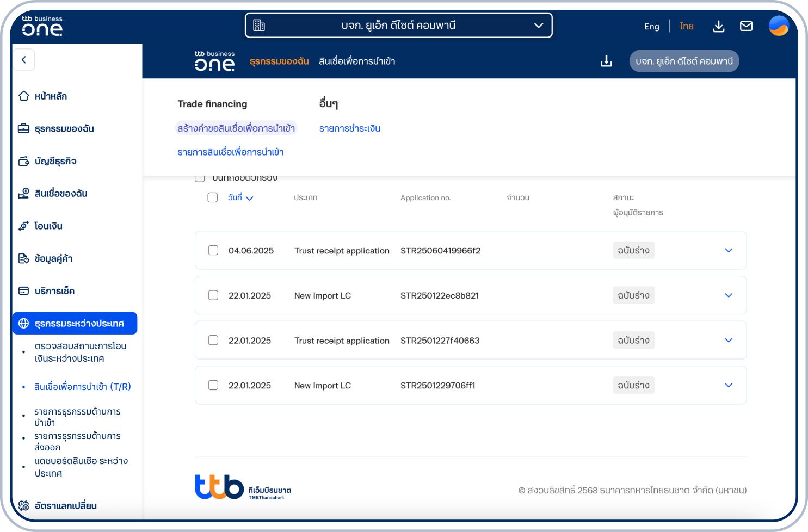Click the document icon beside ข้อมูลคู่ค้า

[24, 258]
